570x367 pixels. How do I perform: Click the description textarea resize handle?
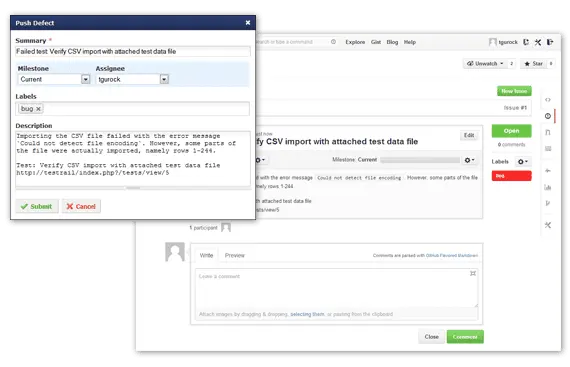pos(133,188)
